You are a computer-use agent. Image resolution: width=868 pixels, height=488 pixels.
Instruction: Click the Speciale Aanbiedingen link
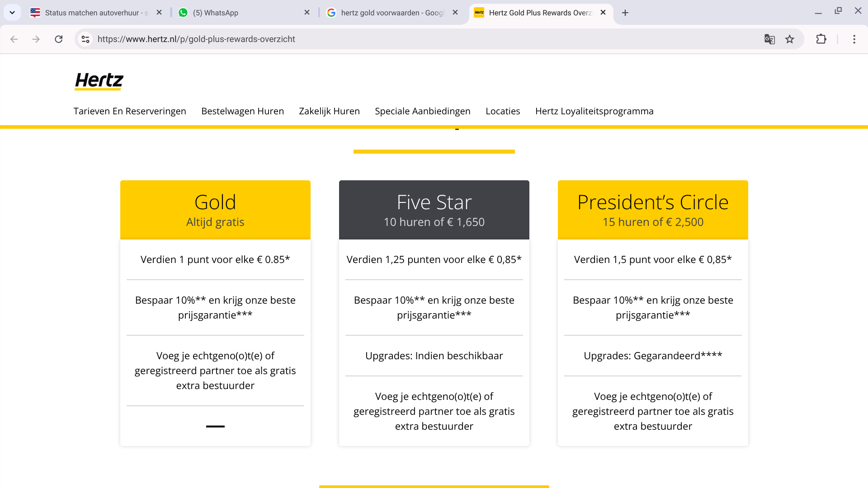pos(422,111)
